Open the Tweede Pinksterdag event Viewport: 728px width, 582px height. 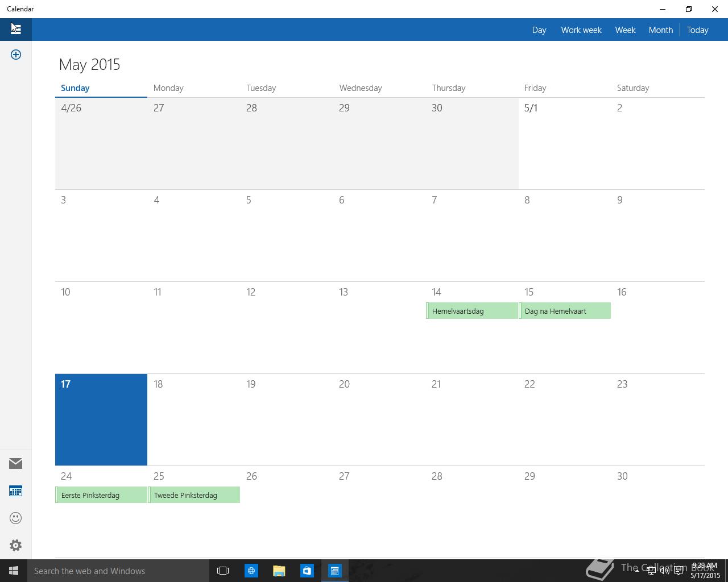click(194, 495)
